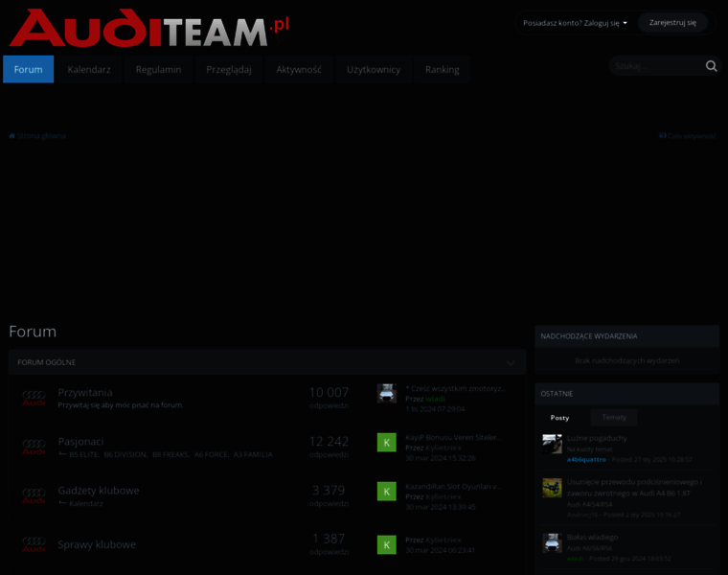Open the avatar beside Usunięcie przewodu podciśnieniowego post
Image resolution: width=728 pixels, height=575 pixels.
[552, 488]
